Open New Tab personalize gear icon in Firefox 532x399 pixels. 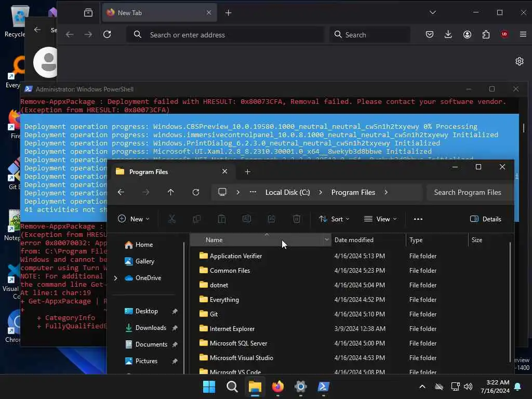point(520,61)
